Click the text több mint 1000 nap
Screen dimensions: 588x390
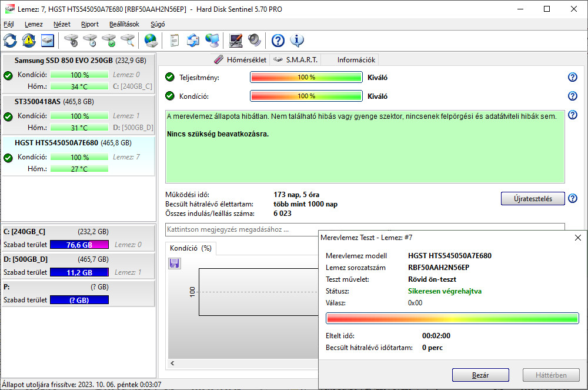click(305, 204)
